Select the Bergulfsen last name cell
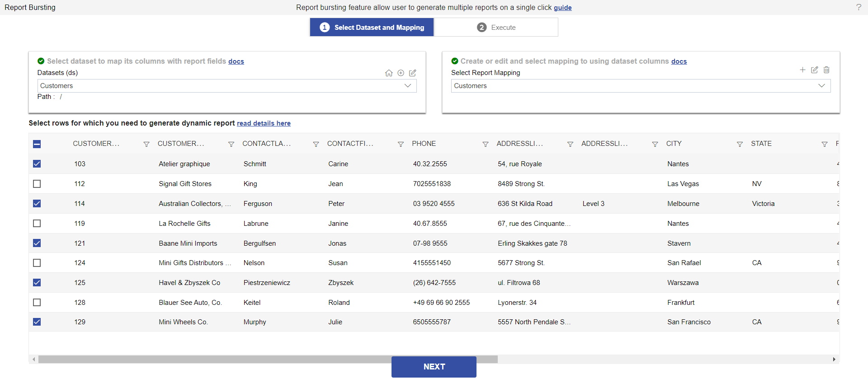The image size is (868, 383). click(259, 243)
